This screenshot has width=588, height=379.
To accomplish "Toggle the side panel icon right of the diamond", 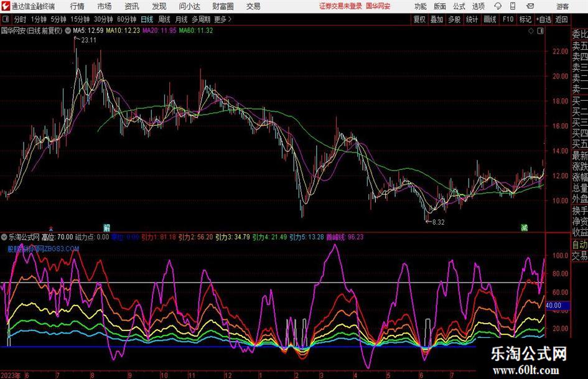I will [540, 30].
